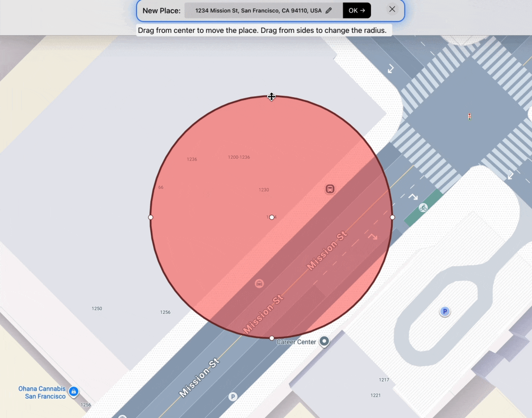This screenshot has height=418, width=532.
Task: Click the circle's center handle
Action: pos(272,217)
